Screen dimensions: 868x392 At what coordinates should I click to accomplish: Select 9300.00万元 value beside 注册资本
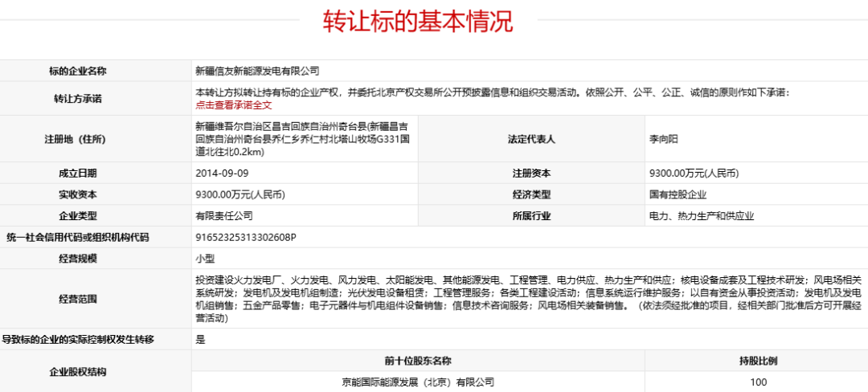[694, 173]
